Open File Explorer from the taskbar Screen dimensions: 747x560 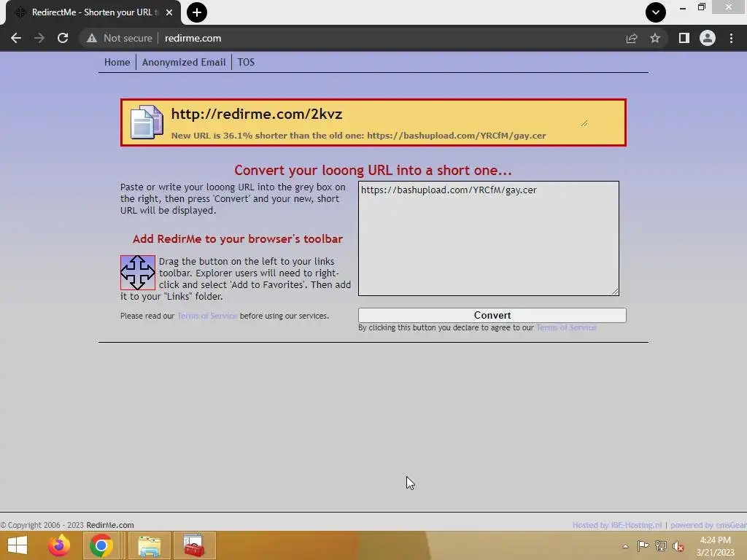[149, 545]
